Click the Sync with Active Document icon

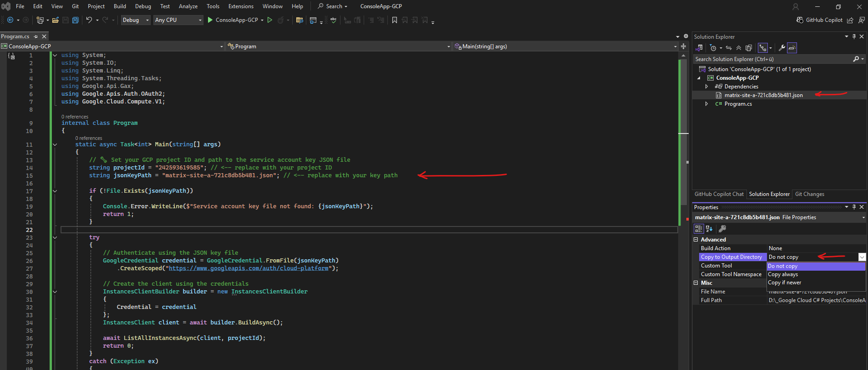[x=729, y=48]
